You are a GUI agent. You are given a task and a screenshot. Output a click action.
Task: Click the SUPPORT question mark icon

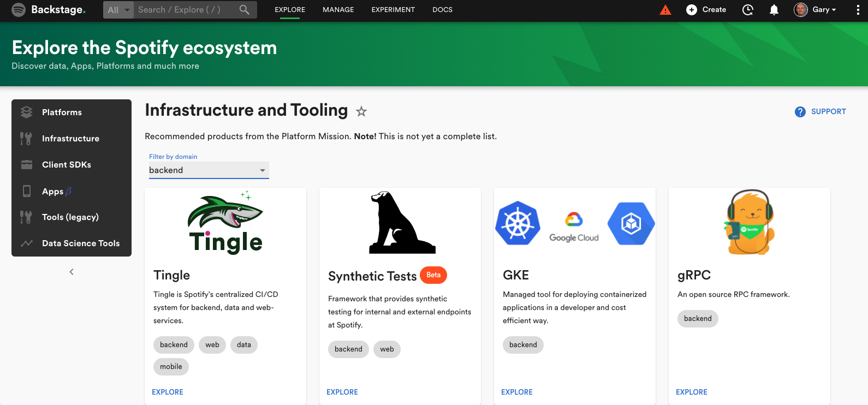click(800, 112)
